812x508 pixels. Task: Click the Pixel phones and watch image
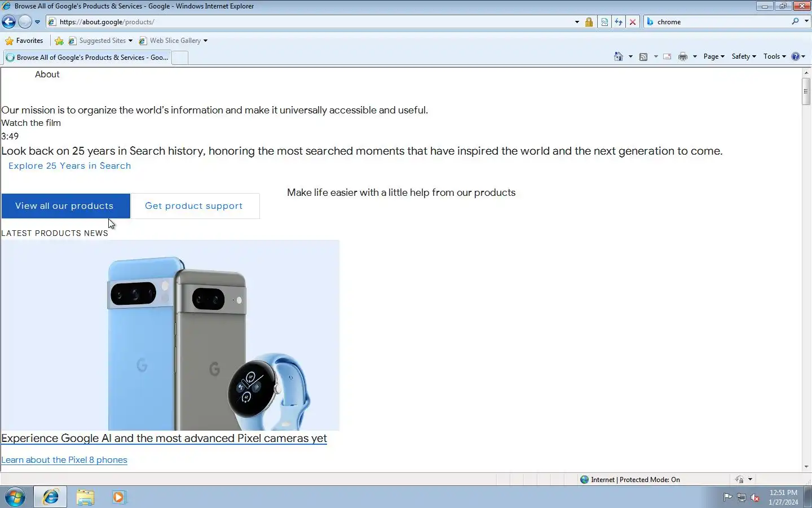(170, 335)
